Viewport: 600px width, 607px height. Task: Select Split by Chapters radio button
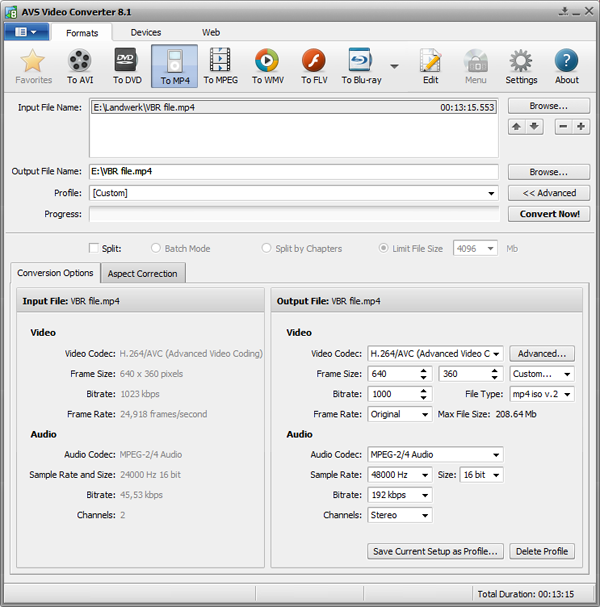click(266, 248)
